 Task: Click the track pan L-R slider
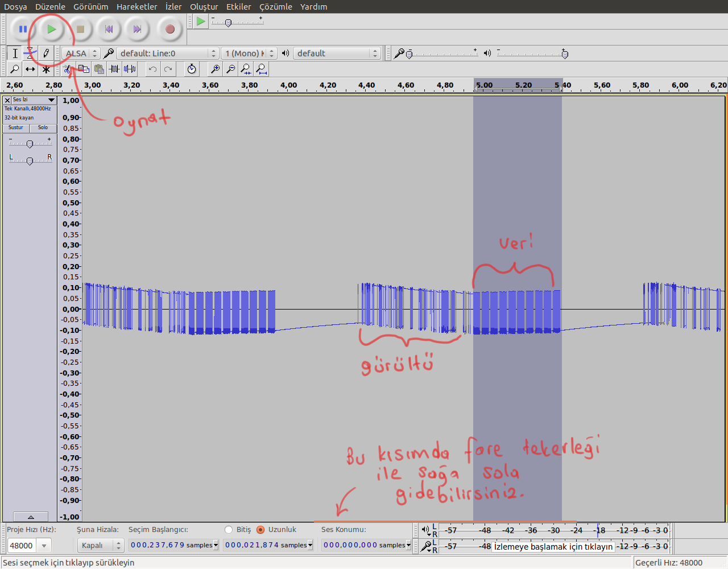point(30,161)
